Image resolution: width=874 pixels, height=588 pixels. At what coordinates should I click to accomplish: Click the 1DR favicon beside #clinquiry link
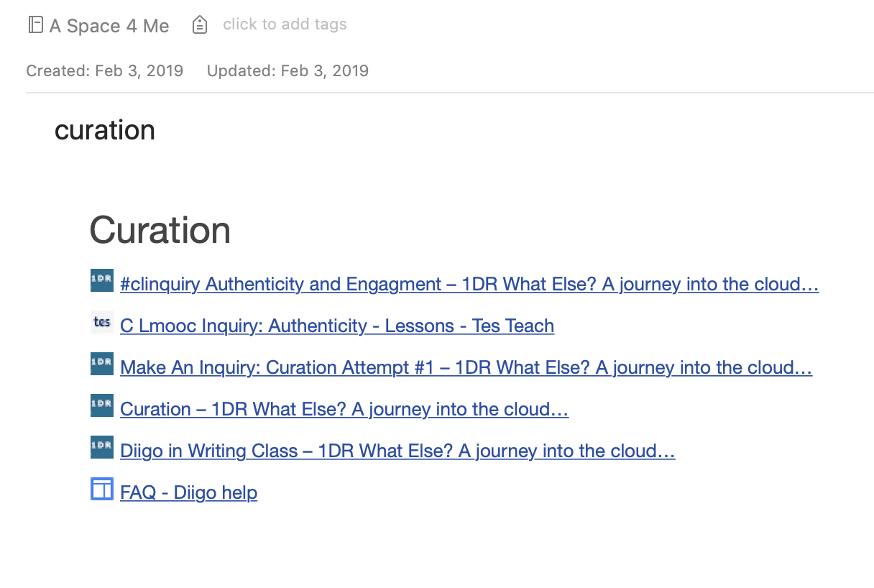(x=102, y=280)
